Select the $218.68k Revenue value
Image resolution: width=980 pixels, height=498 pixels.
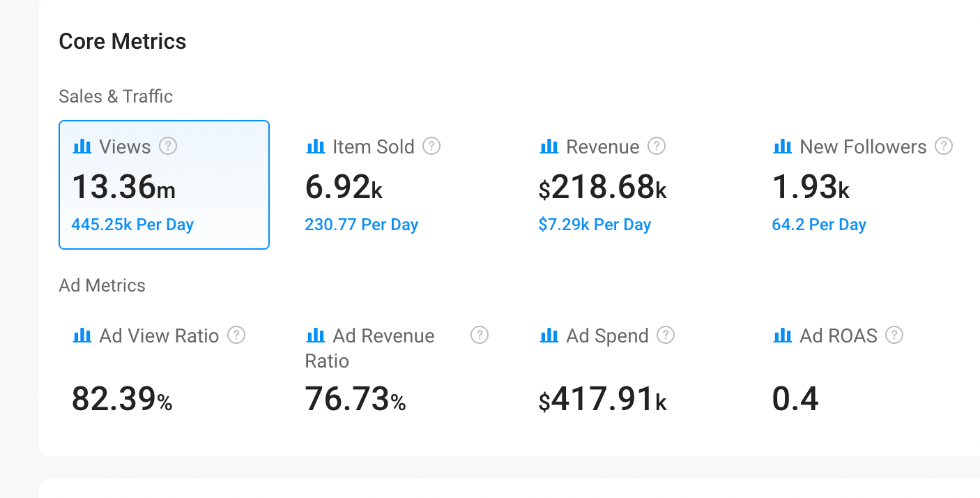coord(603,187)
